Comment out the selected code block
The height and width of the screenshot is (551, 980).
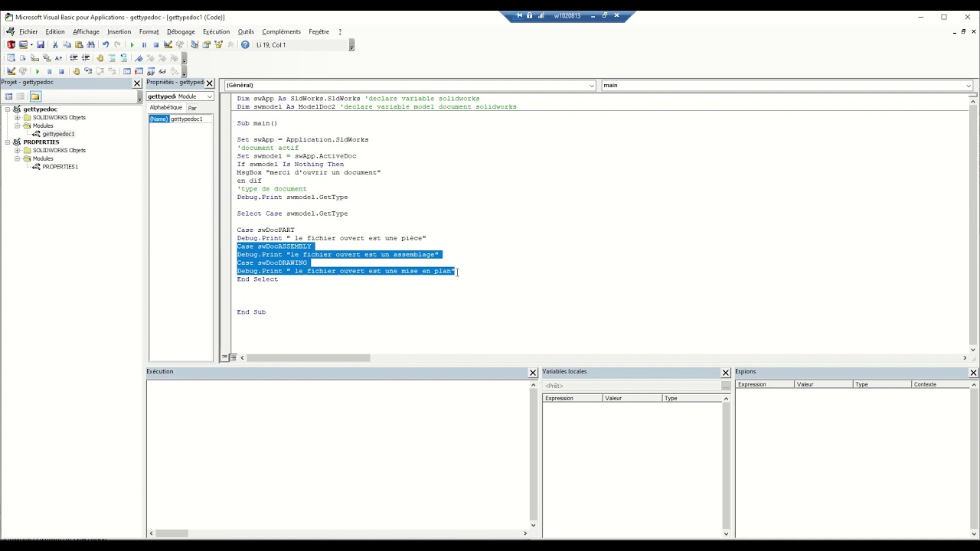click(x=112, y=58)
